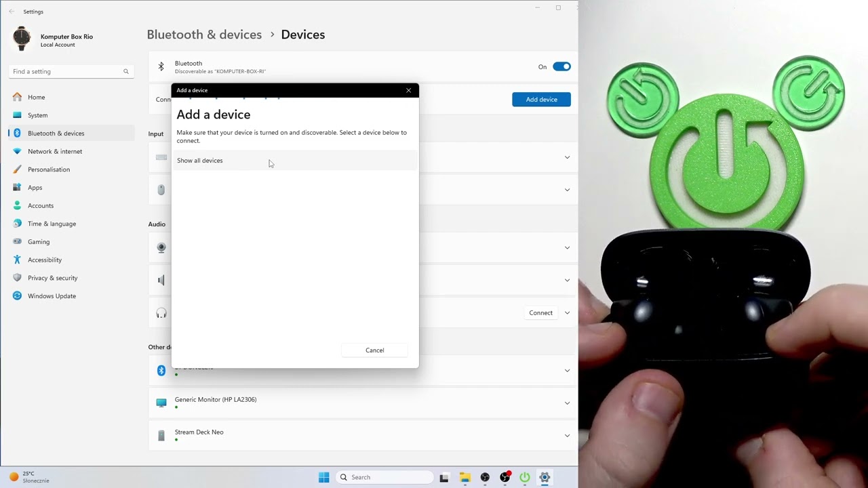The height and width of the screenshot is (488, 868).
Task: Click the webcam device icon
Action: click(x=161, y=247)
